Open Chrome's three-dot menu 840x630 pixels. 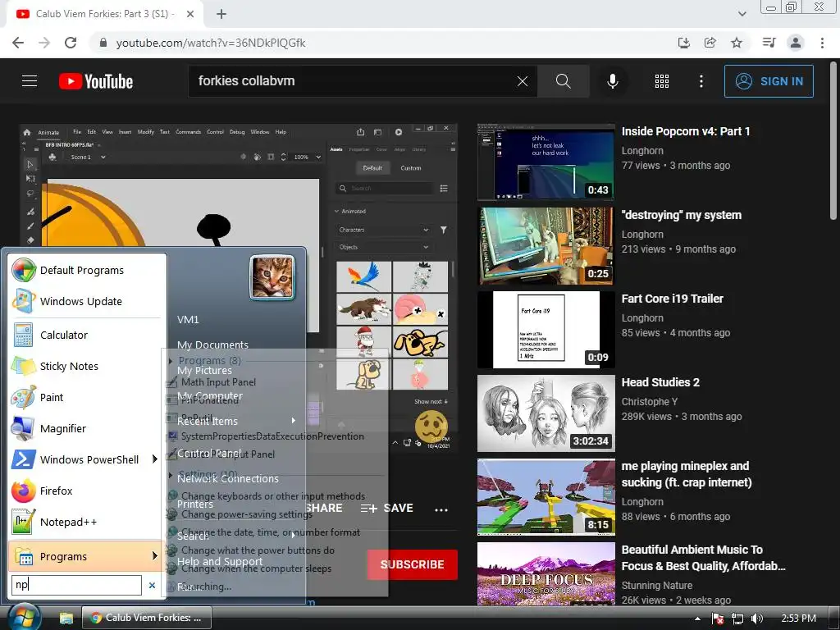[x=822, y=43]
